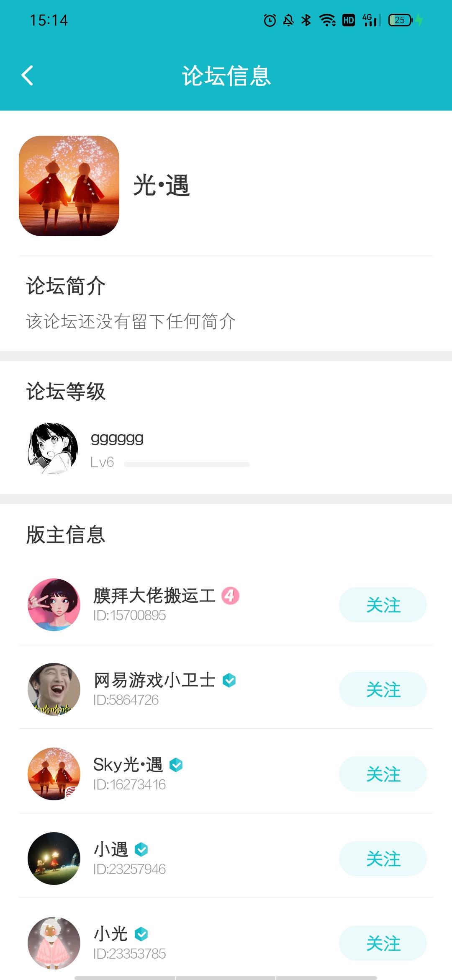This screenshot has height=980, width=452.
Task: Follow moderator Sky光·遇
Action: coord(383,774)
